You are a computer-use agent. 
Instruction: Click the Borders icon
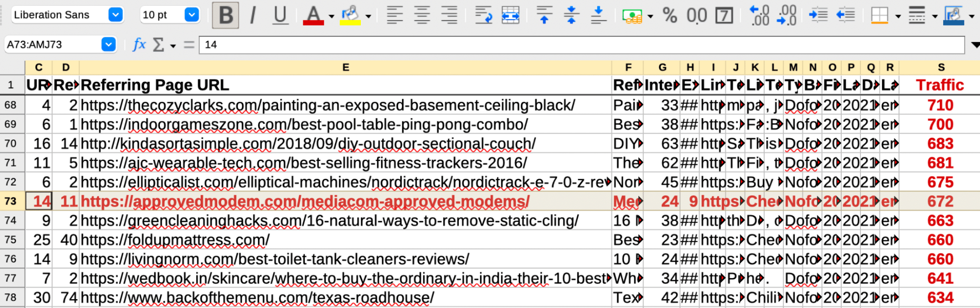(879, 15)
